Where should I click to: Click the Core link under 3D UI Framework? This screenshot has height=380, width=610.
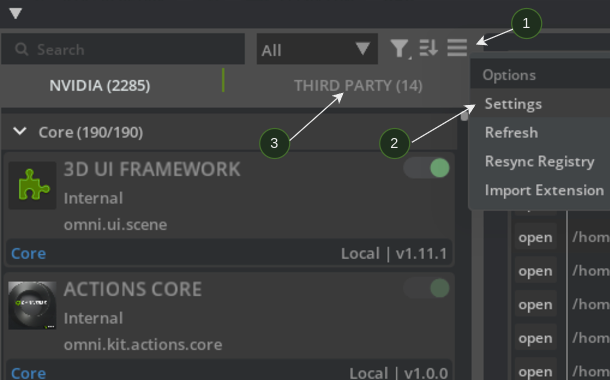28,254
